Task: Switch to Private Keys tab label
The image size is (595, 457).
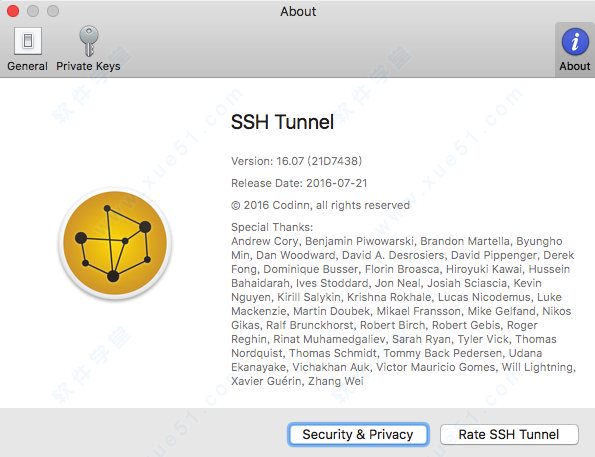Action: [x=88, y=66]
